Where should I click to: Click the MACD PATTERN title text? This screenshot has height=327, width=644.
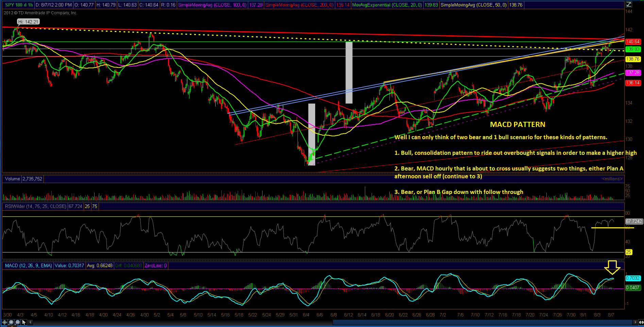point(518,125)
